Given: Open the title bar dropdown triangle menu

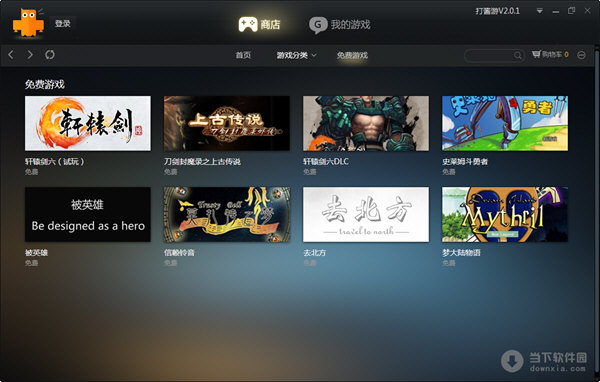Looking at the screenshot, I should tap(540, 11).
